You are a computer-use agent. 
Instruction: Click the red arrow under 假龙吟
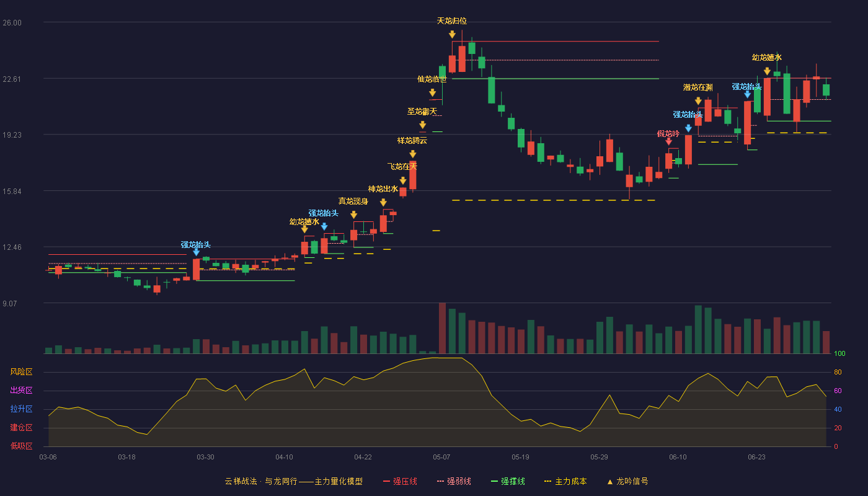(x=668, y=141)
